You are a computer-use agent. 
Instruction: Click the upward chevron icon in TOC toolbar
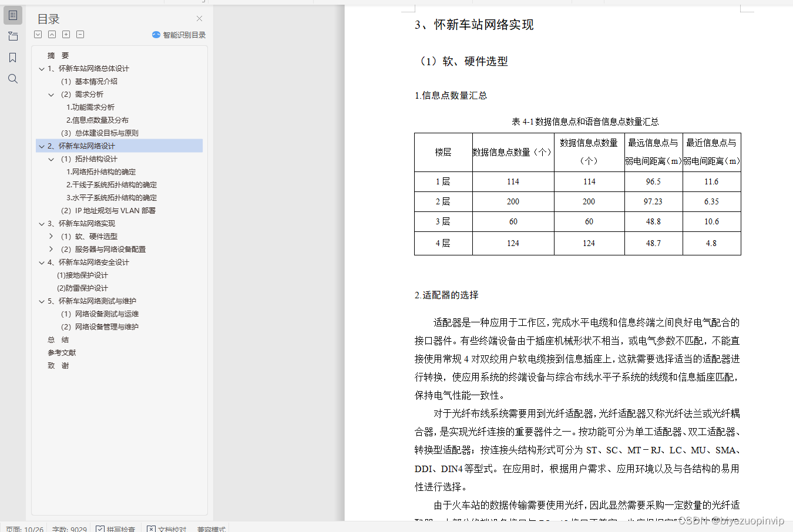coord(52,34)
